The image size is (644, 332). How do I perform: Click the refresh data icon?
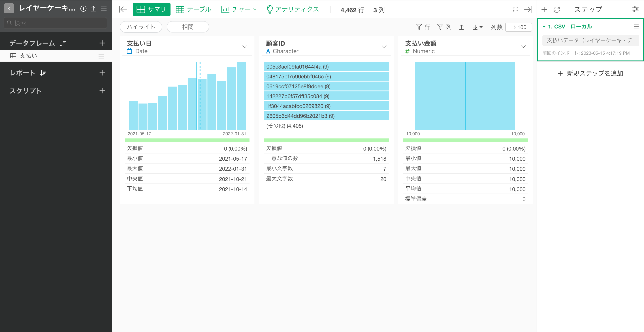[557, 9]
